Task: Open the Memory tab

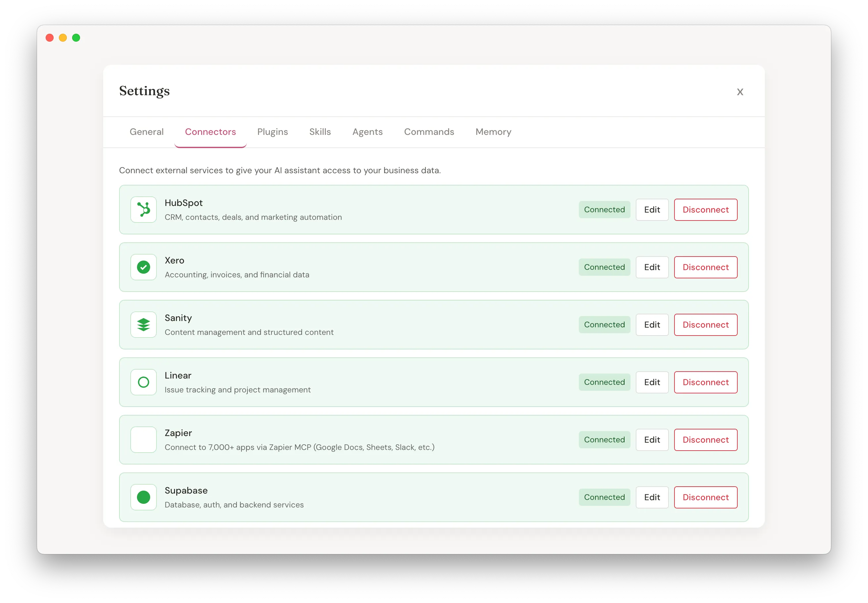Action: (493, 132)
